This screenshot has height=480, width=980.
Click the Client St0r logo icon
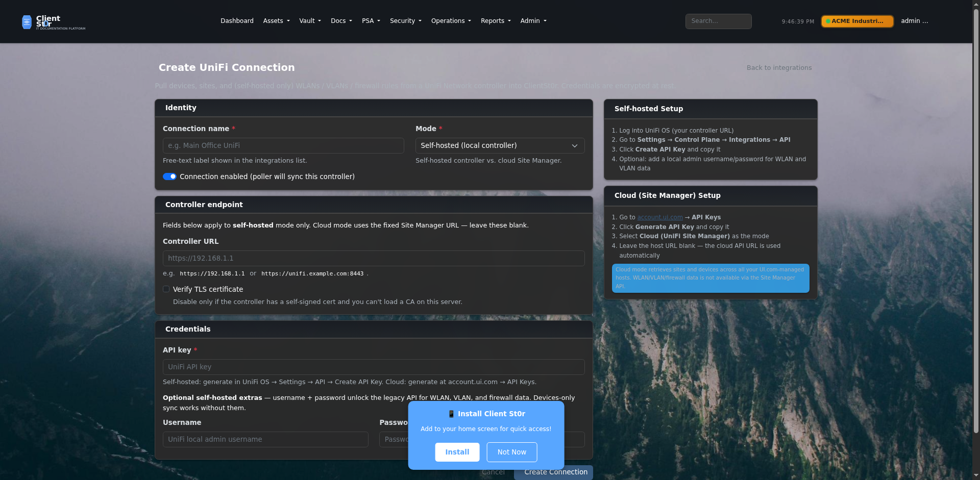(x=27, y=22)
